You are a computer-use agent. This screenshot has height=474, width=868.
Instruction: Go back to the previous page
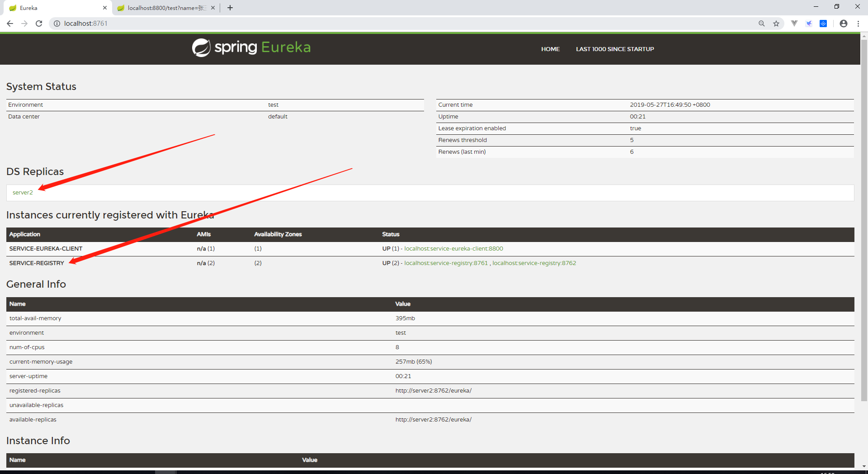(x=10, y=24)
